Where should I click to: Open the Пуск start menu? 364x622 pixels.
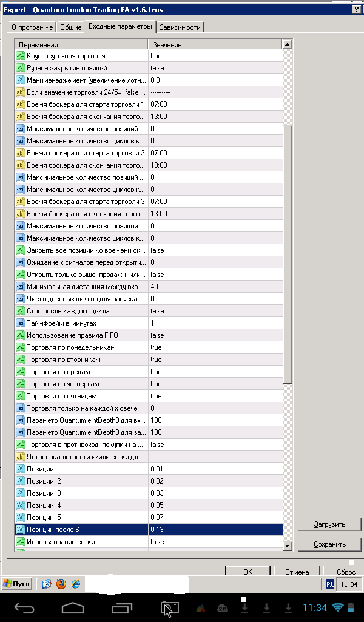click(x=16, y=584)
